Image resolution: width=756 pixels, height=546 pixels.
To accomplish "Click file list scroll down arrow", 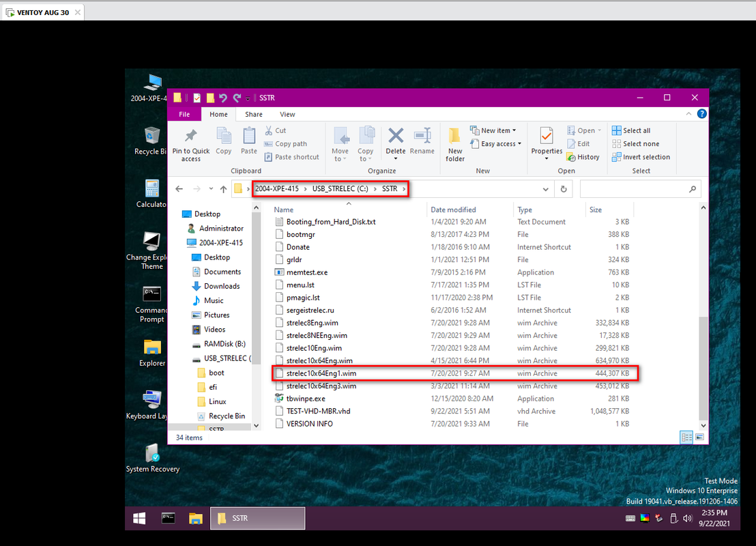I will (703, 425).
